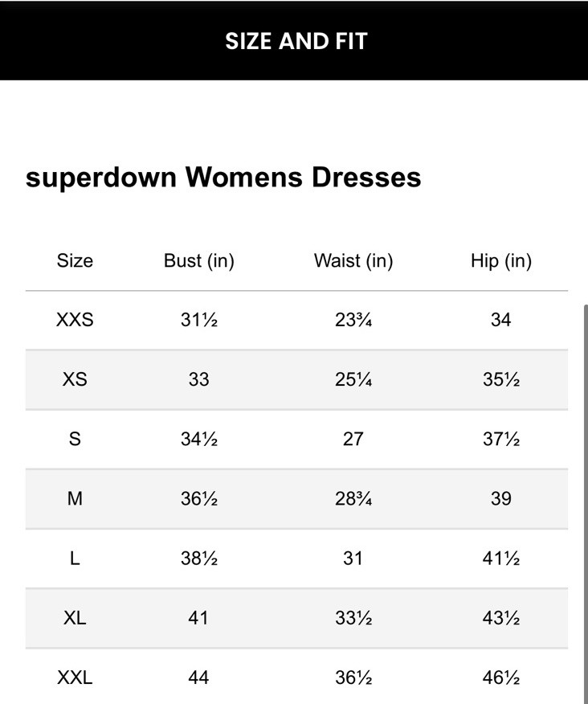This screenshot has width=588, height=704.
Task: Click the SIZE AND FIT header bar
Action: tap(294, 41)
